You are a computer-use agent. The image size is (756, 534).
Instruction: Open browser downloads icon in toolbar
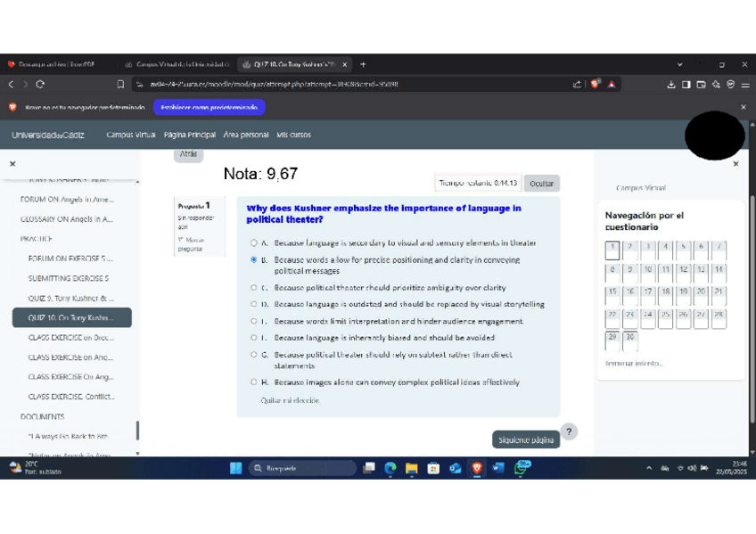click(x=671, y=85)
